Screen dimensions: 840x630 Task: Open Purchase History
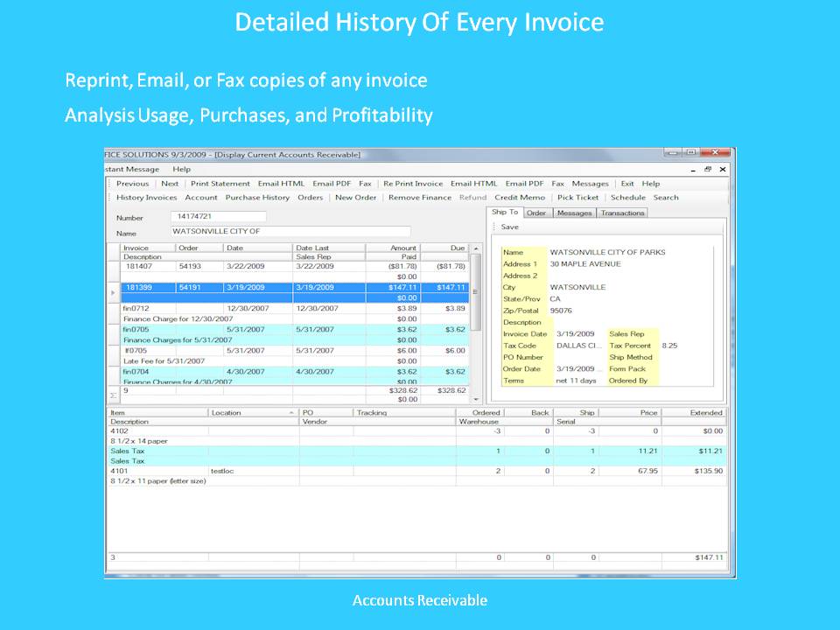(257, 197)
